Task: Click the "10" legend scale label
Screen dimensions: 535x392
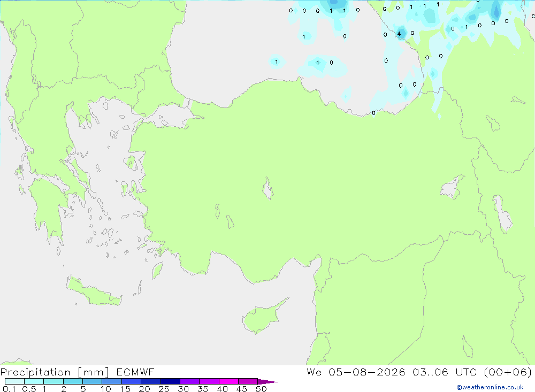Action: pyautogui.click(x=106, y=389)
